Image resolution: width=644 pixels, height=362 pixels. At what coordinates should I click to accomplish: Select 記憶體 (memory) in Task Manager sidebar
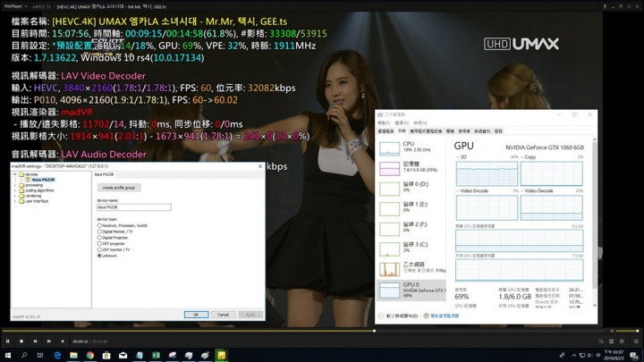pyautogui.click(x=411, y=168)
